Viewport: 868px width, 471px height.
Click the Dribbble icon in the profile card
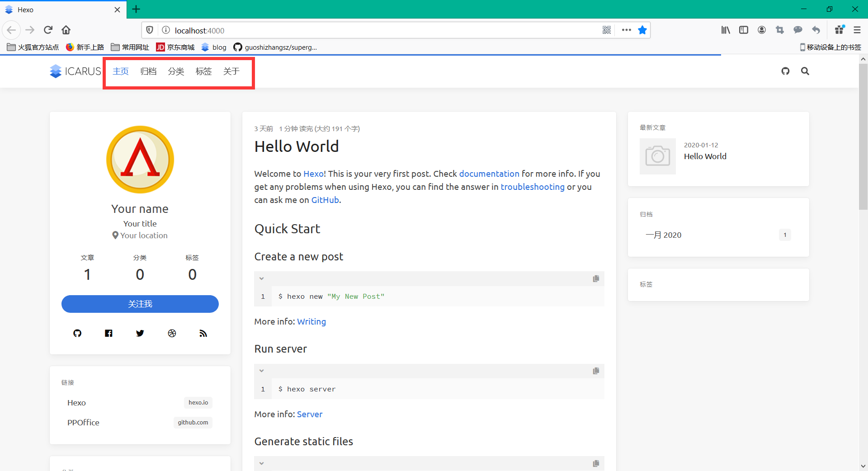172,333
